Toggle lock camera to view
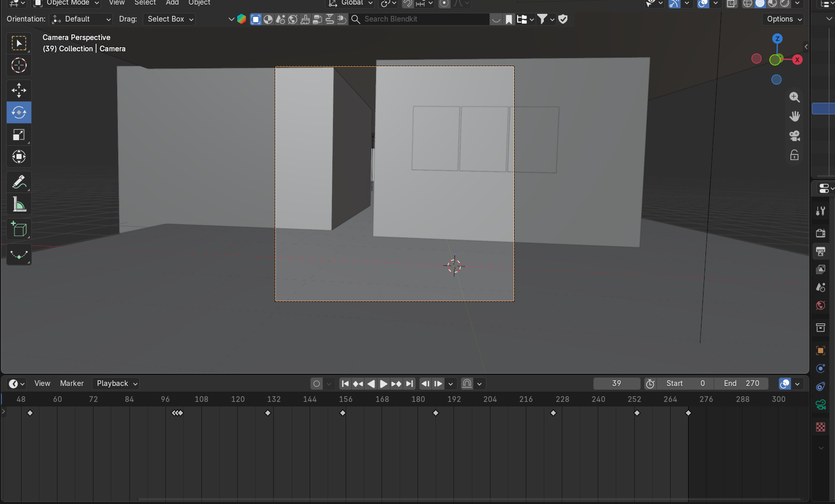The width and height of the screenshot is (835, 504). tap(794, 155)
